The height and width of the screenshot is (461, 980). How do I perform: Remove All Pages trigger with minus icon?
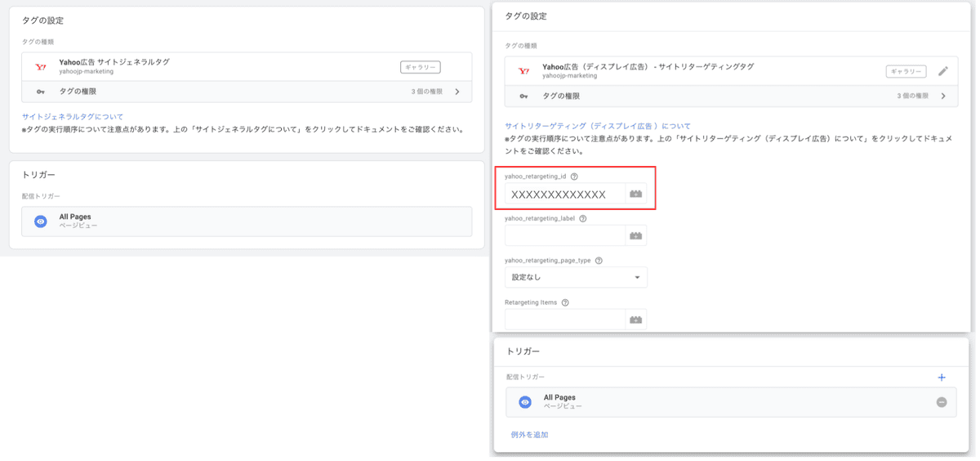pyautogui.click(x=942, y=402)
